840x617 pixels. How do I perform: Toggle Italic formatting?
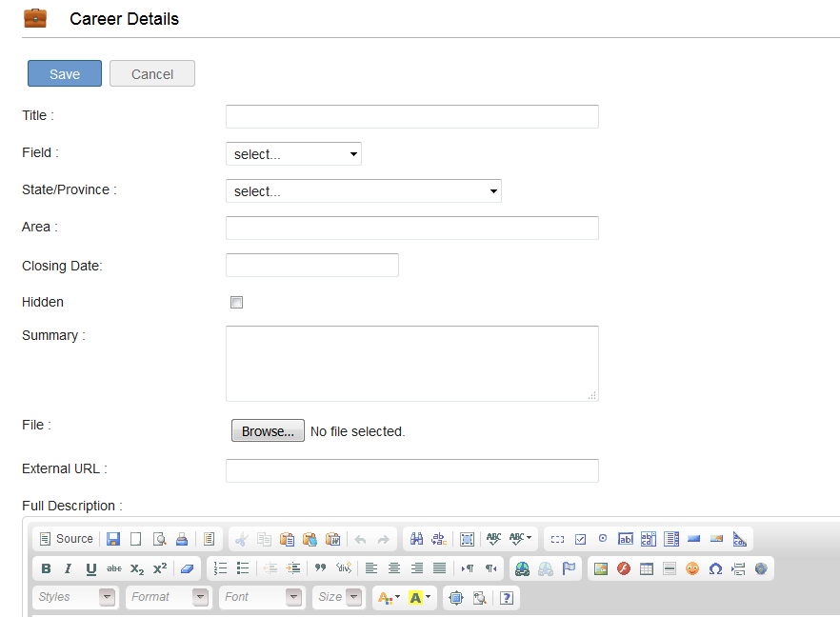[68, 568]
